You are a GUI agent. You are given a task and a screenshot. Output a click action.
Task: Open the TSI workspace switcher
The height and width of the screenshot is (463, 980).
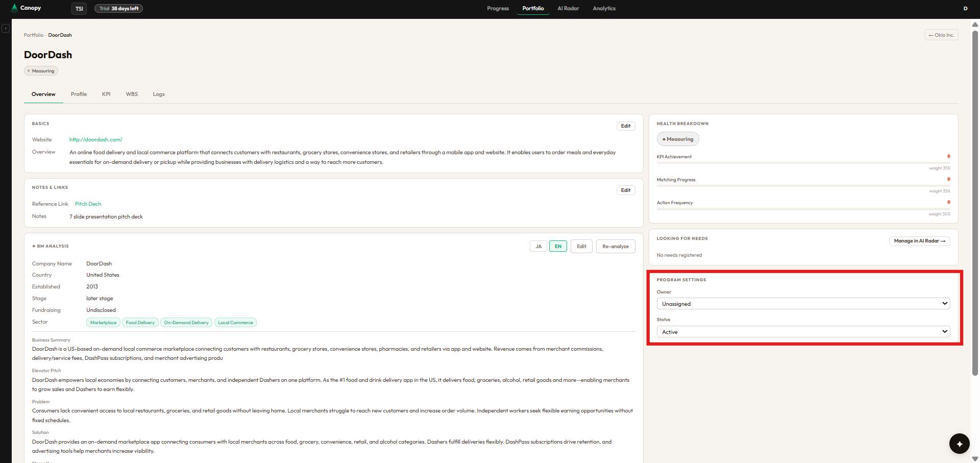click(79, 9)
